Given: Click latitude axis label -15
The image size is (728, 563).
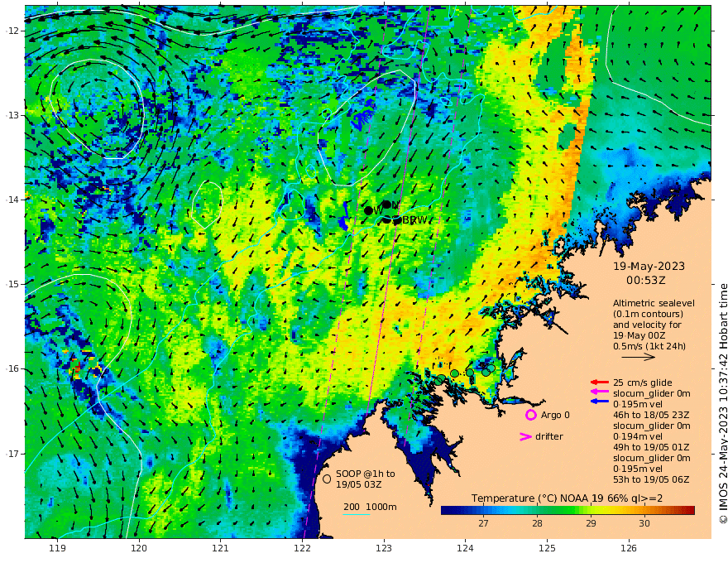Looking at the screenshot, I should pyautogui.click(x=12, y=284).
